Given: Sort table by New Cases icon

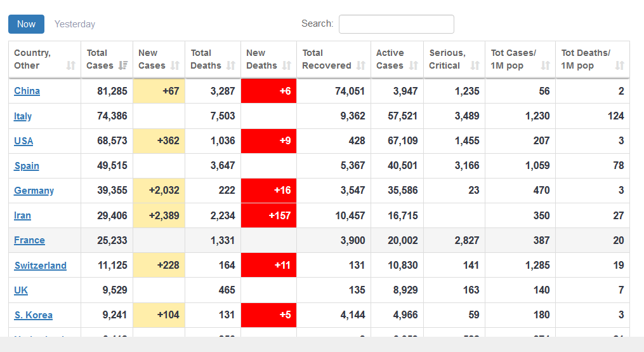Looking at the screenshot, I should [x=175, y=65].
